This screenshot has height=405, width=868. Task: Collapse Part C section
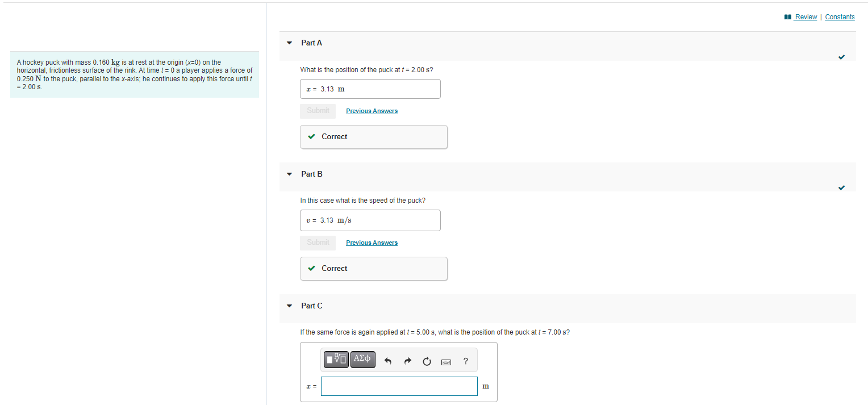point(289,306)
